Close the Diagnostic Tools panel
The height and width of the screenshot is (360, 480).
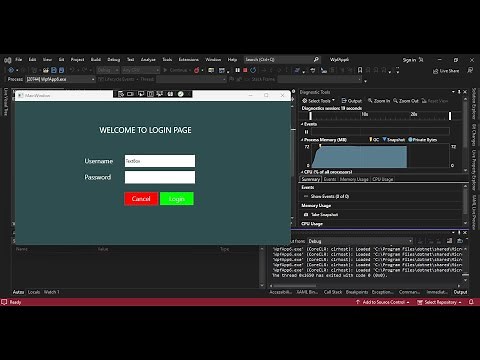pos(465,92)
